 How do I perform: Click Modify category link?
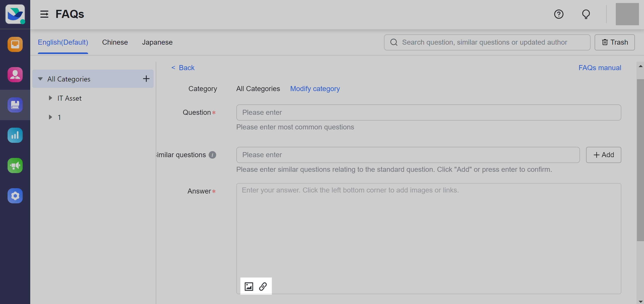(x=315, y=89)
